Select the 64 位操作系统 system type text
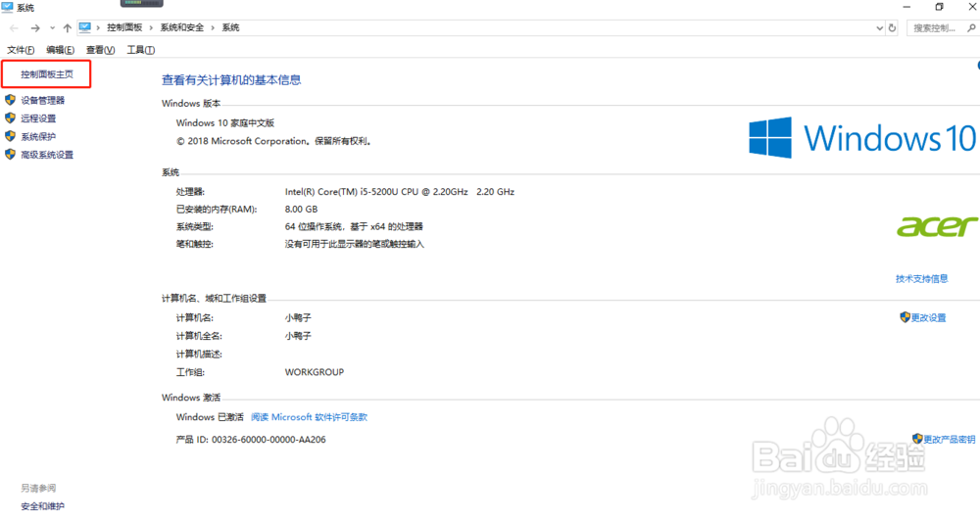Image resolution: width=980 pixels, height=521 pixels. pyautogui.click(x=354, y=226)
